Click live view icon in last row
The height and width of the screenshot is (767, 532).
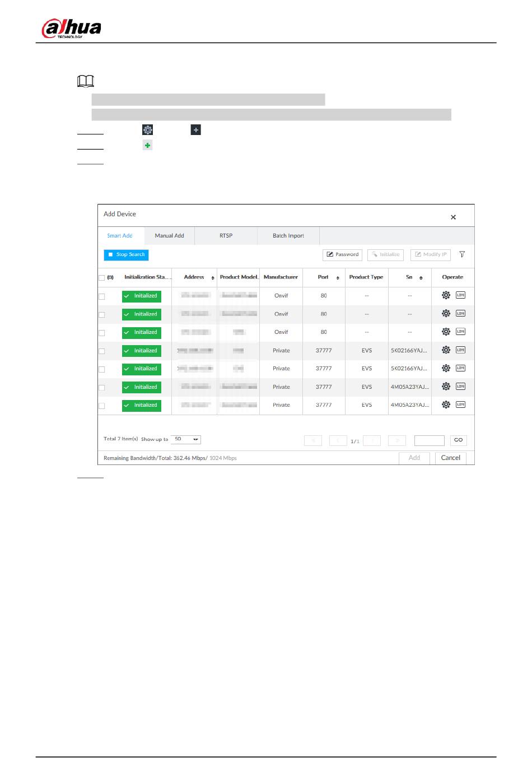[x=460, y=405]
